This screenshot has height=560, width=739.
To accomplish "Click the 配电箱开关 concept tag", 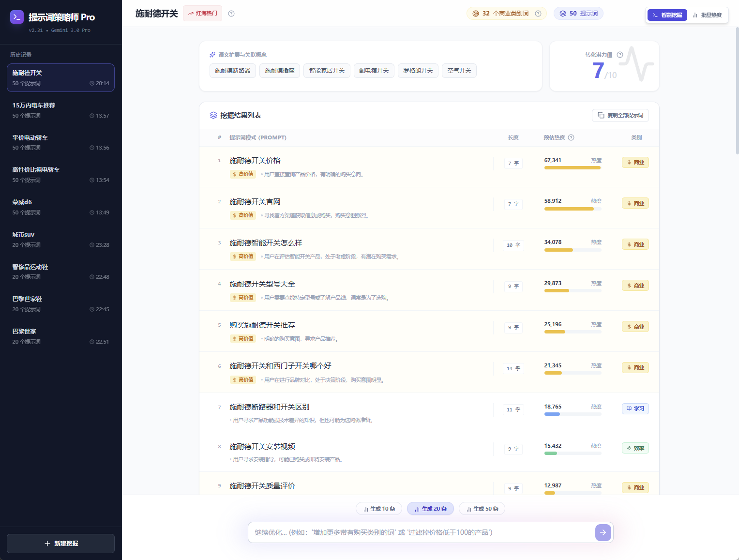I will coord(374,71).
